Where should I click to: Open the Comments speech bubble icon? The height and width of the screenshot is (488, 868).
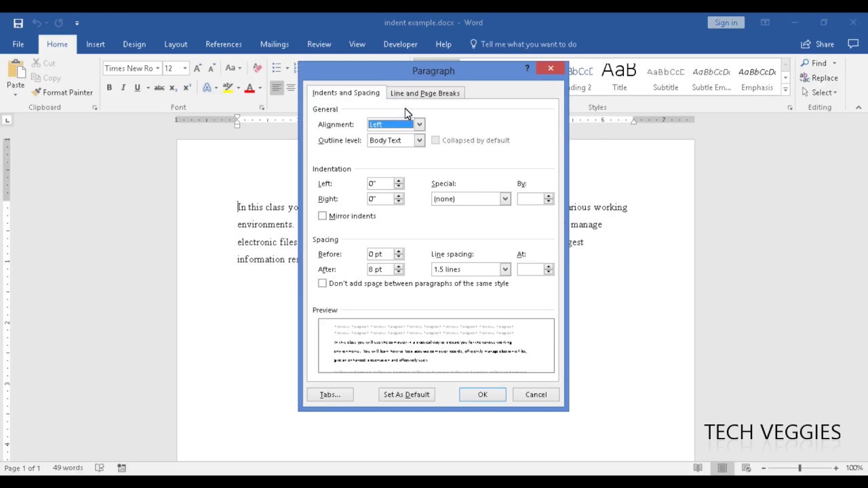[x=853, y=44]
